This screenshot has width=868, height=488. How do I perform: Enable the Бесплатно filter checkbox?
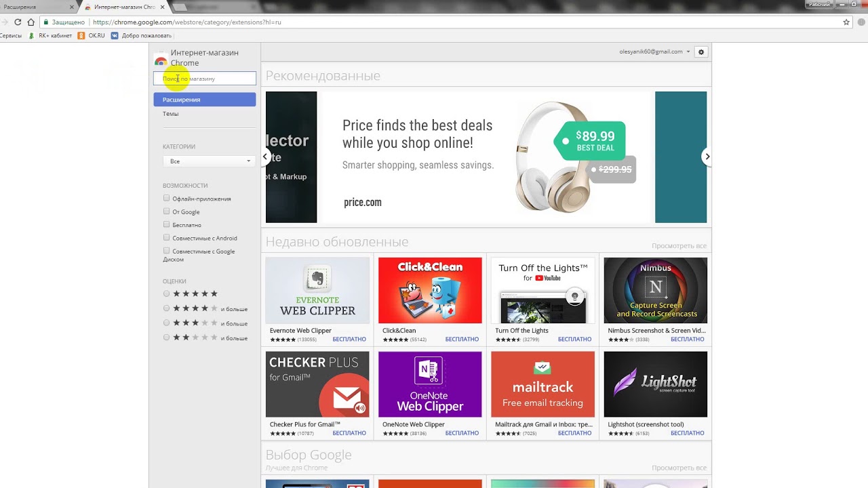[166, 224]
